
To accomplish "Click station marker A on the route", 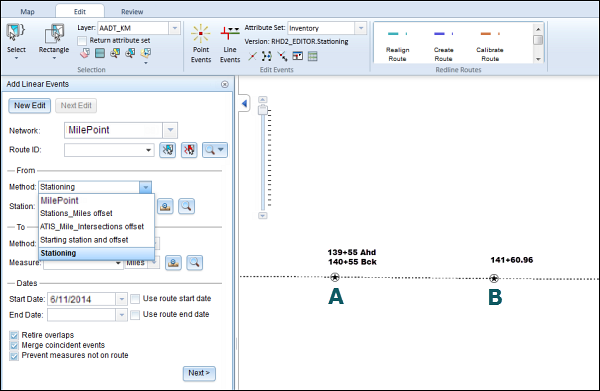I will 335,277.
